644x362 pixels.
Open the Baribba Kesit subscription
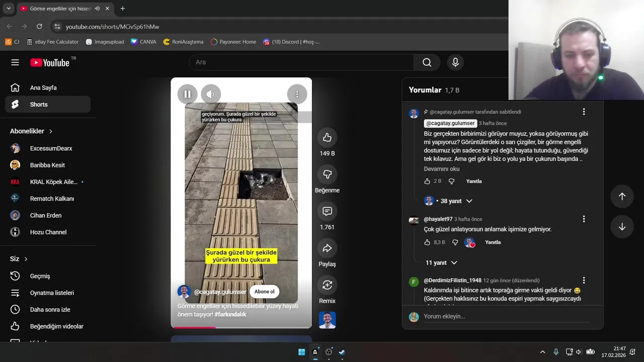click(x=48, y=165)
